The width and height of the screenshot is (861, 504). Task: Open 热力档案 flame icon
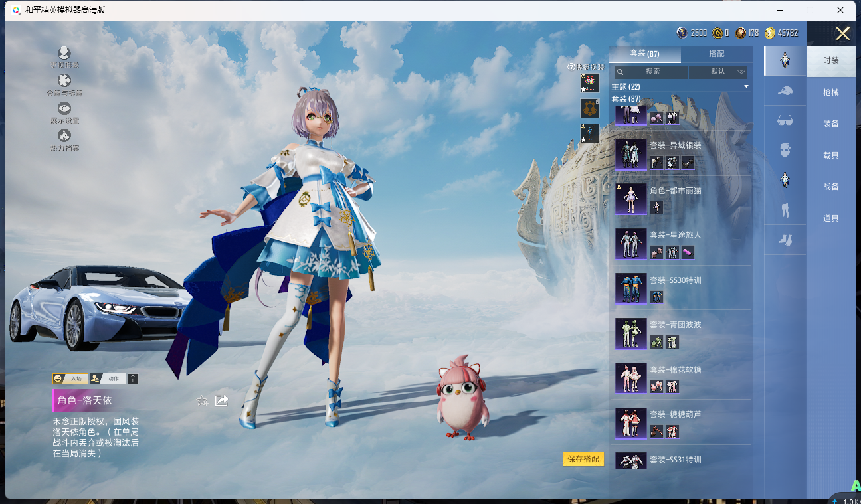(64, 135)
